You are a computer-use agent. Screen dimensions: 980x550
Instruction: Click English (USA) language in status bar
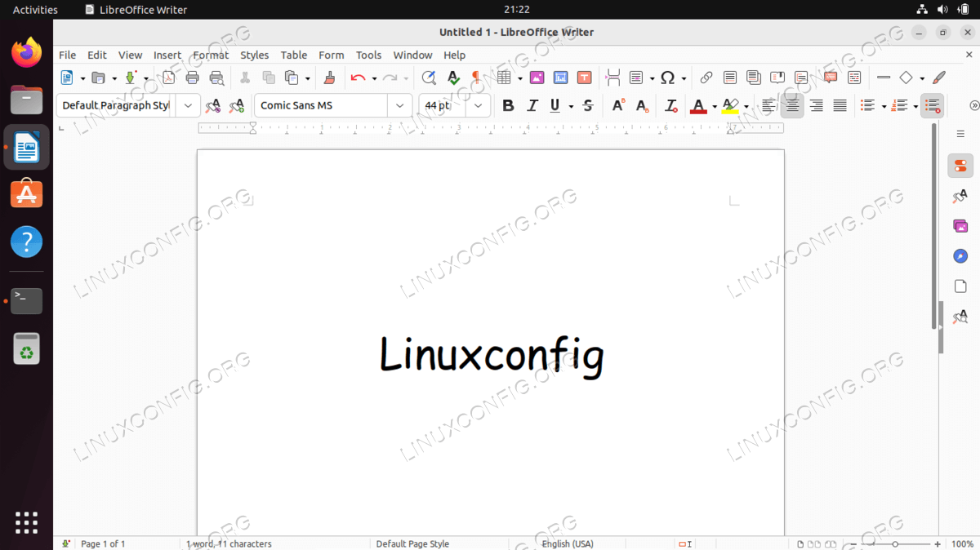[568, 543]
